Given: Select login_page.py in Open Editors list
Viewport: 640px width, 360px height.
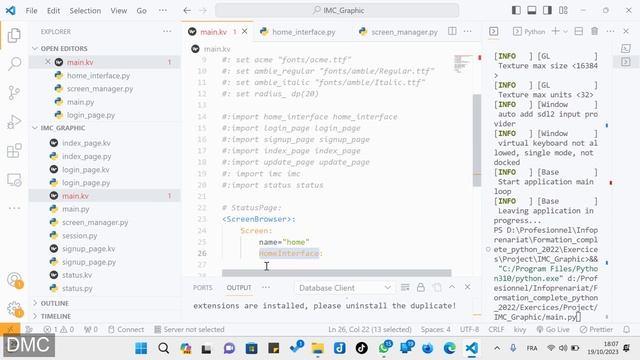Looking at the screenshot, I should pos(91,115).
